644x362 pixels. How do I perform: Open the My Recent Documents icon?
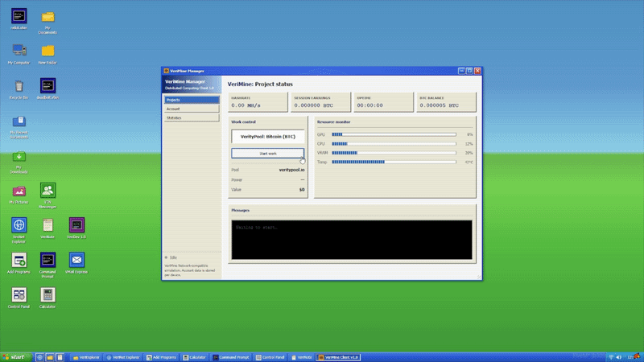(x=19, y=121)
